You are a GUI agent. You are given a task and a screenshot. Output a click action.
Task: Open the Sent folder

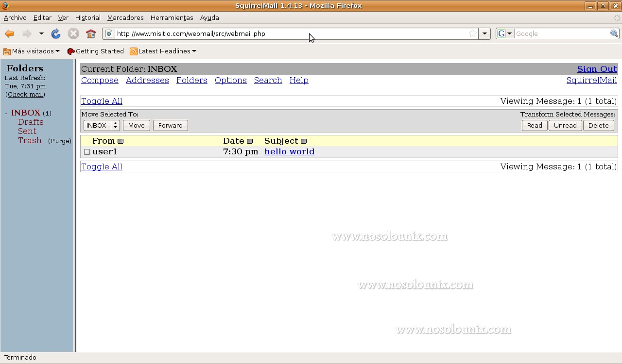pyautogui.click(x=27, y=131)
